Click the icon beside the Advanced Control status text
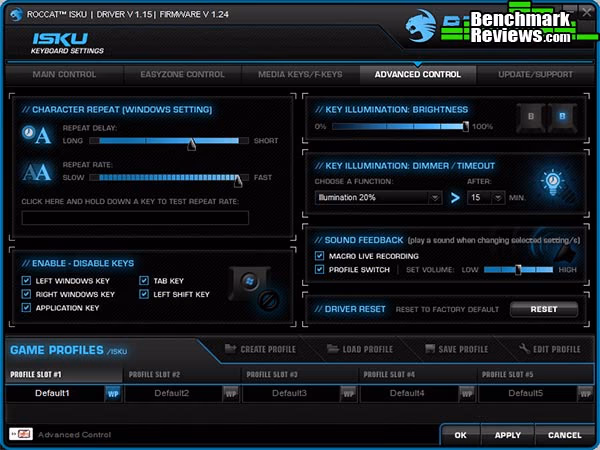The height and width of the screenshot is (450, 600). pyautogui.click(x=21, y=434)
